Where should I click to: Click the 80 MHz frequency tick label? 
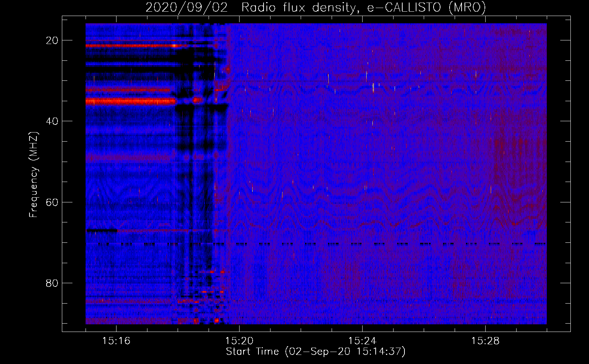52,283
